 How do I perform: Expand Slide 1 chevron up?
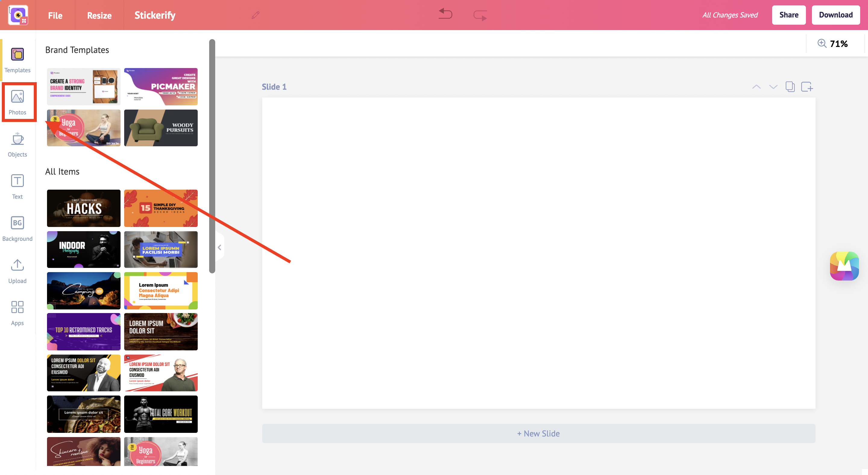tap(756, 87)
